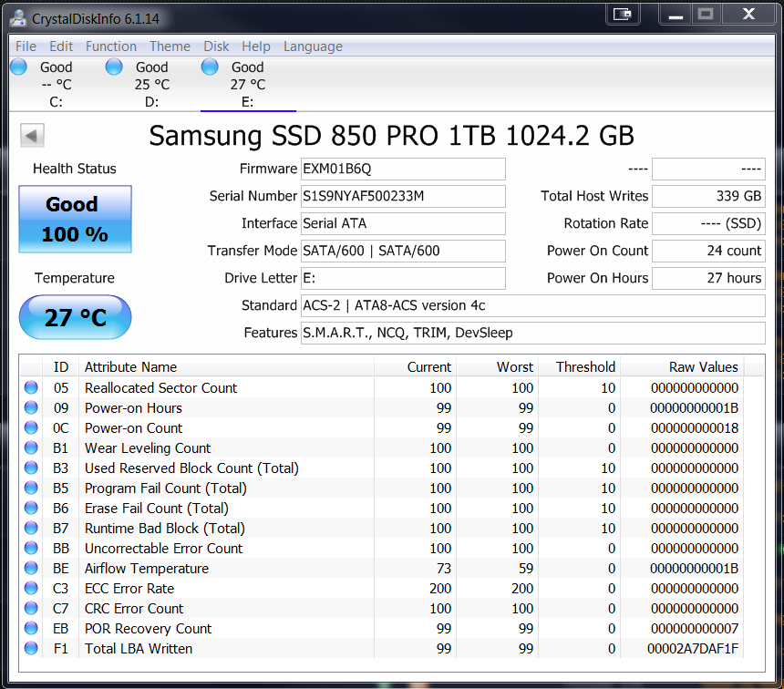Click the 27 °C temperature button
This screenshot has height=689, width=784.
(75, 317)
